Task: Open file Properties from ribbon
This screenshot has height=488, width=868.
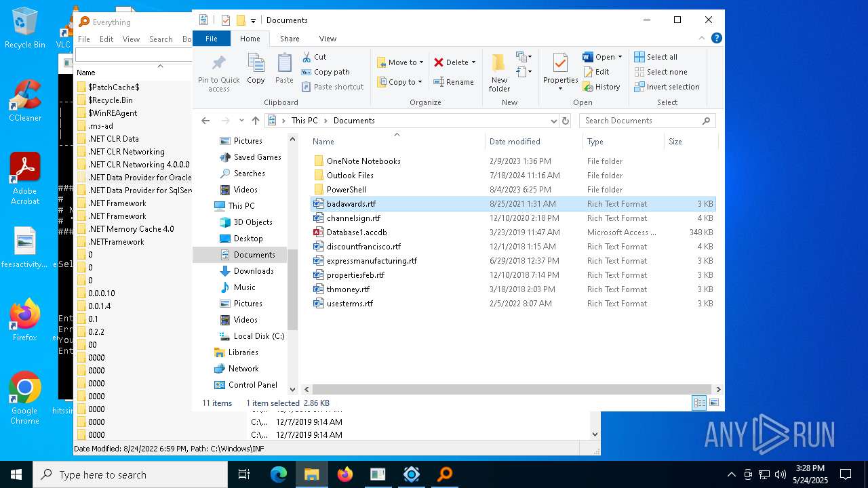Action: coord(560,72)
